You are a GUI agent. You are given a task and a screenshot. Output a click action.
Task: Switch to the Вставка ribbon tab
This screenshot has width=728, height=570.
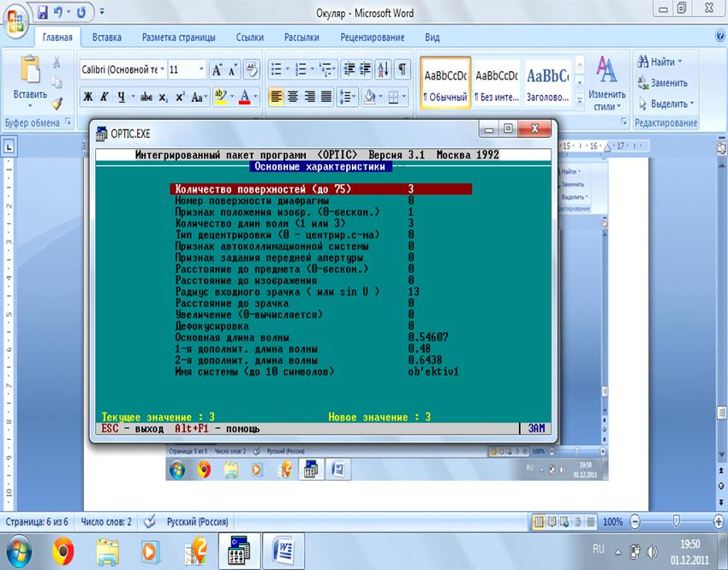(x=107, y=38)
